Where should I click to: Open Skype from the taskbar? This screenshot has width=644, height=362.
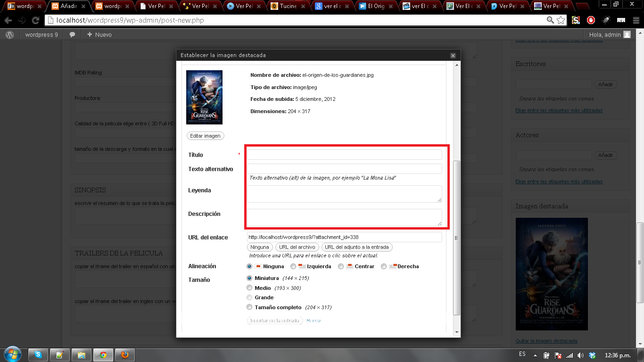(x=38, y=355)
